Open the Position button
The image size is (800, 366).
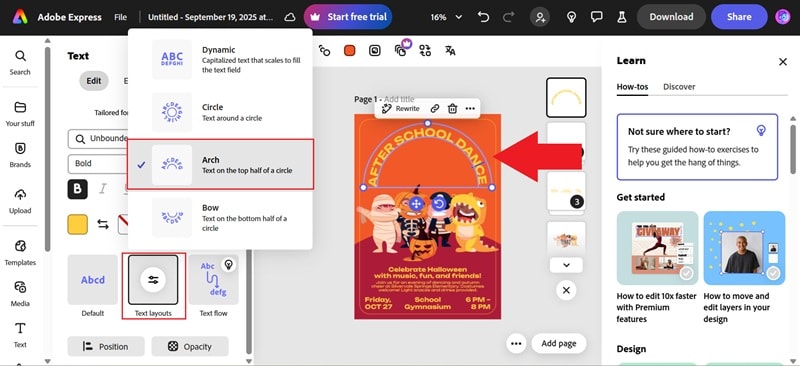[106, 347]
